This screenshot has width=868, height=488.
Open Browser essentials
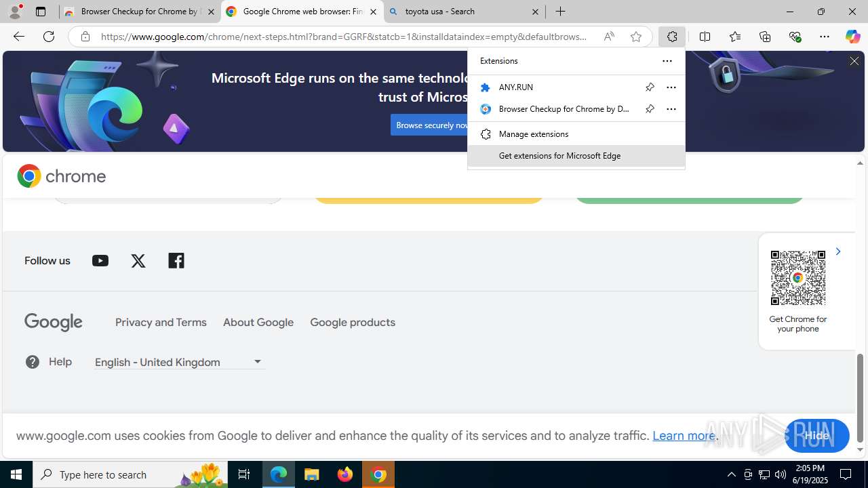pyautogui.click(x=795, y=37)
